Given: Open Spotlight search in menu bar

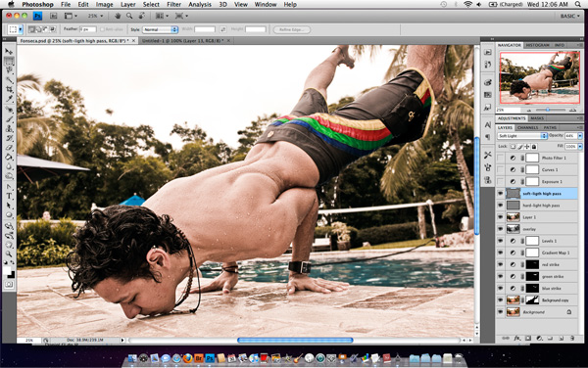Looking at the screenshot, I should click(x=578, y=4).
